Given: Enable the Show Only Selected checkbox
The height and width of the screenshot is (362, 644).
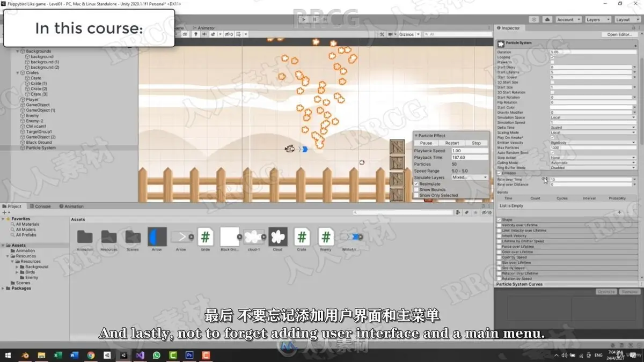Looking at the screenshot, I should [x=416, y=195].
